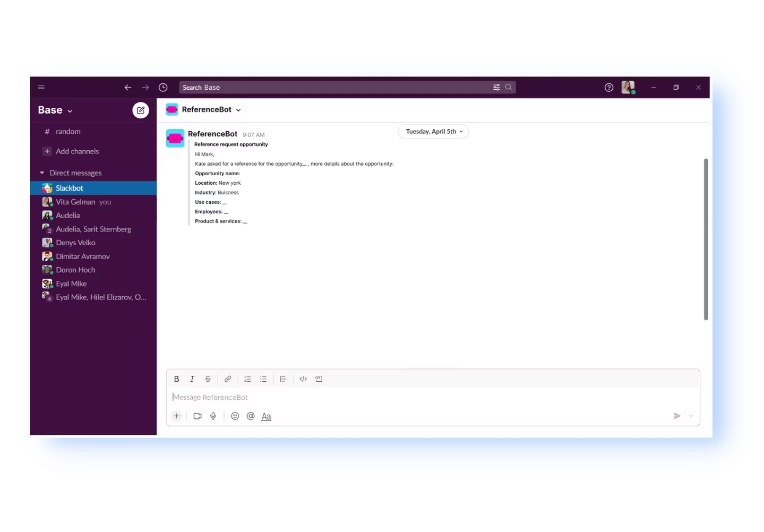The width and height of the screenshot is (764, 532).
Task: Toggle bold formatting in the message composer
Action: tap(176, 379)
